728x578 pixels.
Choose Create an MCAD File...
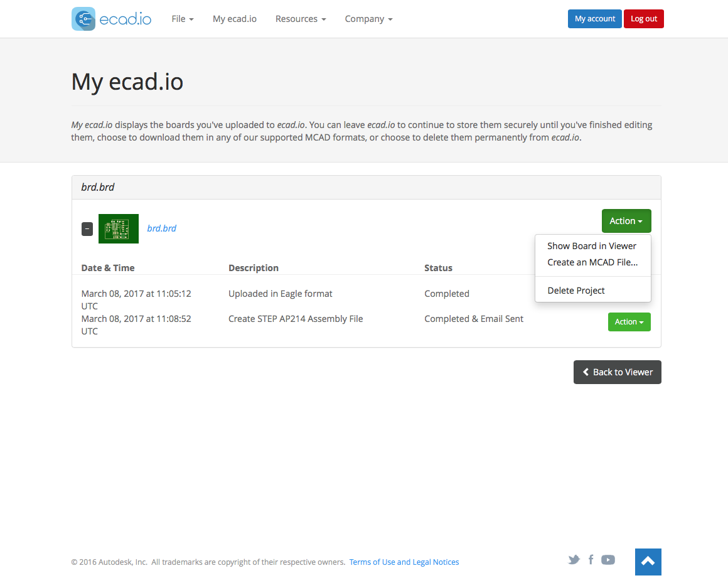592,262
